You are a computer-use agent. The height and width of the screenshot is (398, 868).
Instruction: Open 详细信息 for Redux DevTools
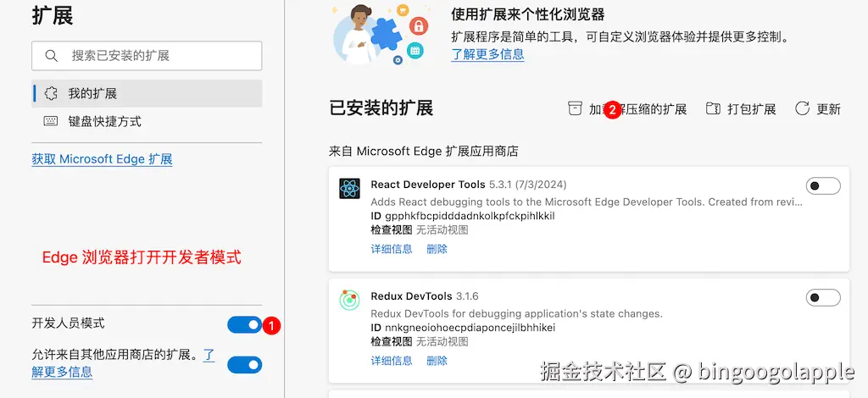(392, 361)
